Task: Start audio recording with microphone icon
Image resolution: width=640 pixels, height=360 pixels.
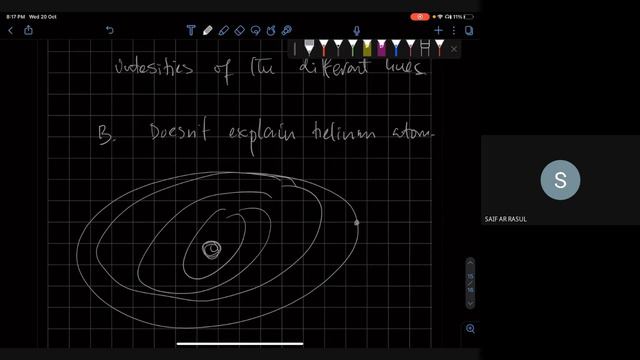Action: click(356, 31)
